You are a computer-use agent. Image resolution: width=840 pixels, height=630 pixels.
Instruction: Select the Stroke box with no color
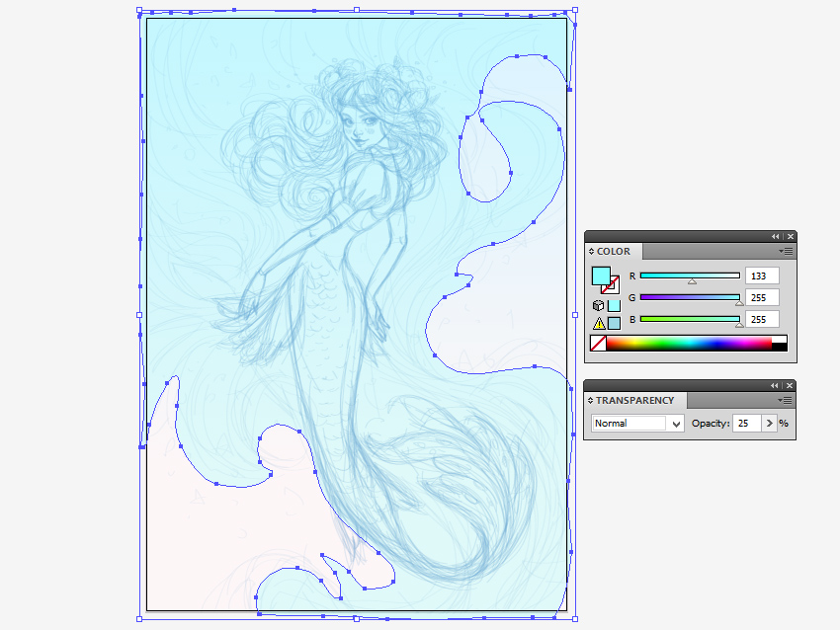click(x=613, y=287)
